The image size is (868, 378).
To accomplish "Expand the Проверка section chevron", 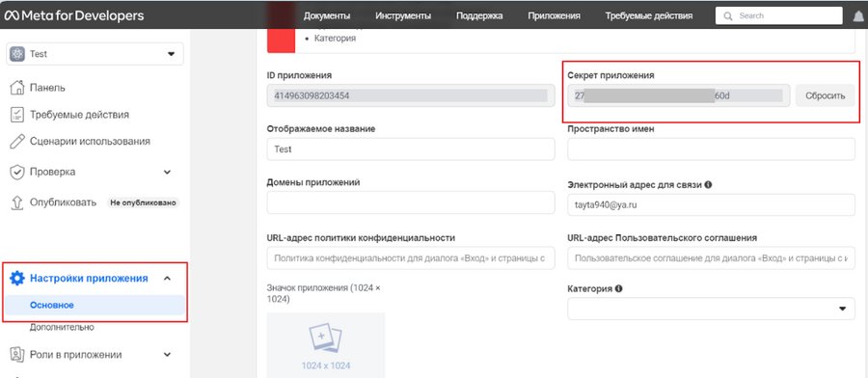I will pos(168,172).
